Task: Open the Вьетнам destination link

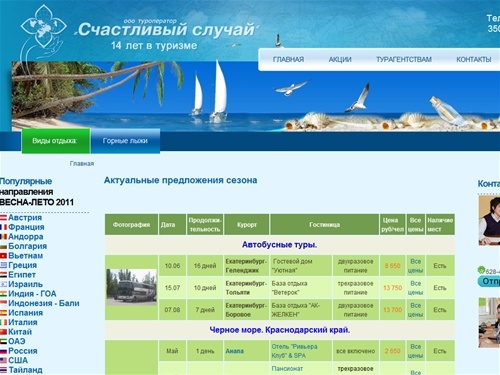Action: pyautogui.click(x=26, y=256)
